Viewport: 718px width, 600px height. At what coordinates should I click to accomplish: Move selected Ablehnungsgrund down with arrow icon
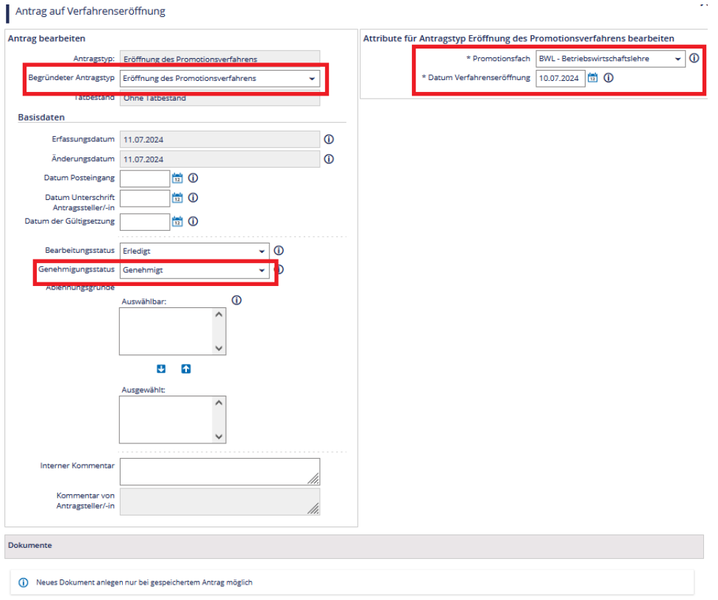[161, 369]
